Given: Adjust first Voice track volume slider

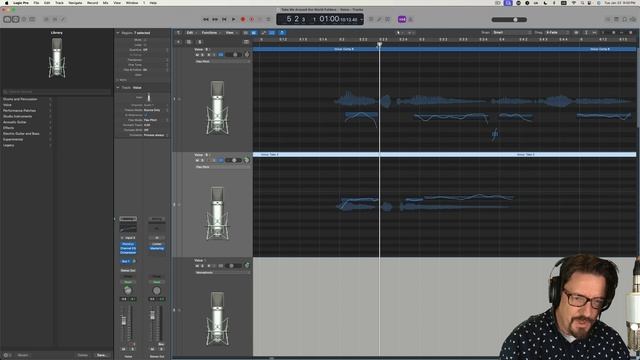Looking at the screenshot, I should pyautogui.click(x=234, y=55).
